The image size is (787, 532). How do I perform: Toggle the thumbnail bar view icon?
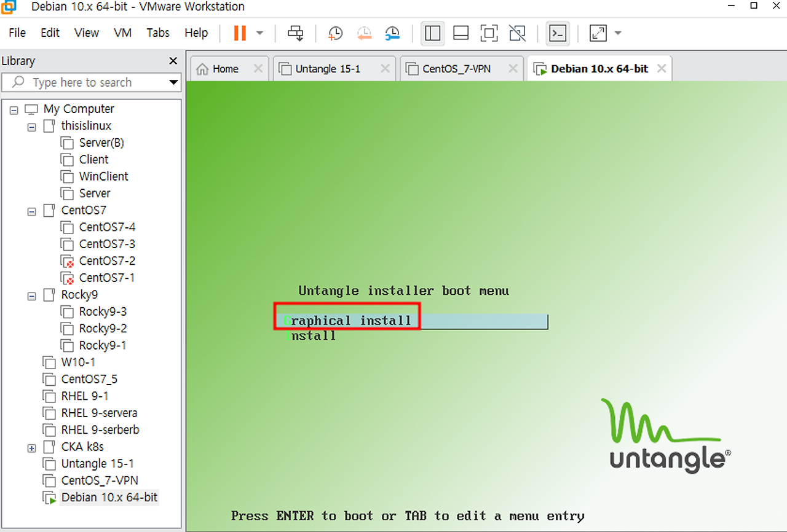[x=461, y=33]
